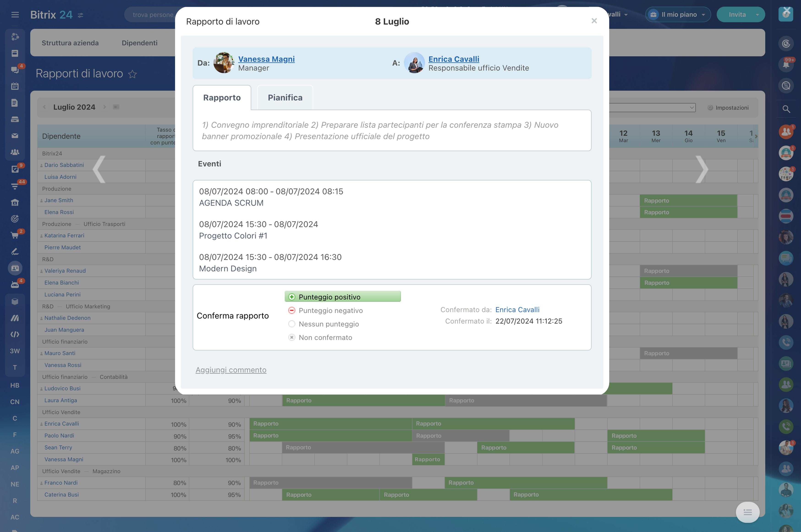Viewport: 801px width, 532px height.
Task: Click the calendar icon in left sidebar
Action: 15,86
